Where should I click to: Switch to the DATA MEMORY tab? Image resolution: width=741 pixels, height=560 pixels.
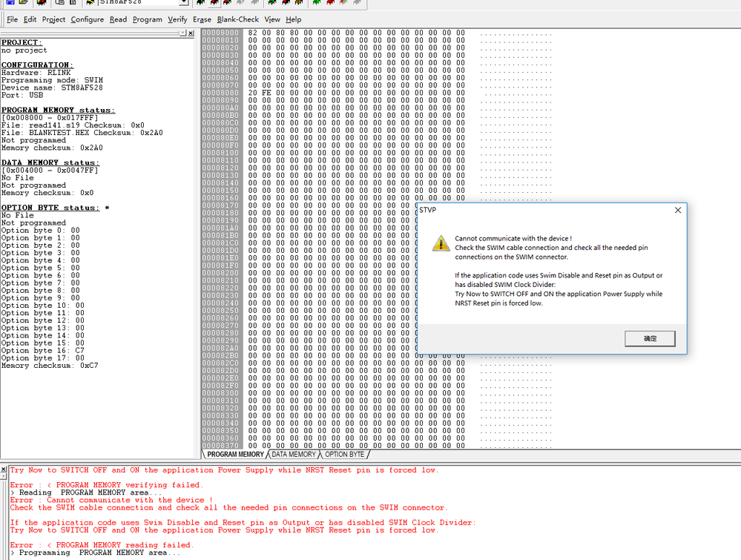[x=294, y=455]
